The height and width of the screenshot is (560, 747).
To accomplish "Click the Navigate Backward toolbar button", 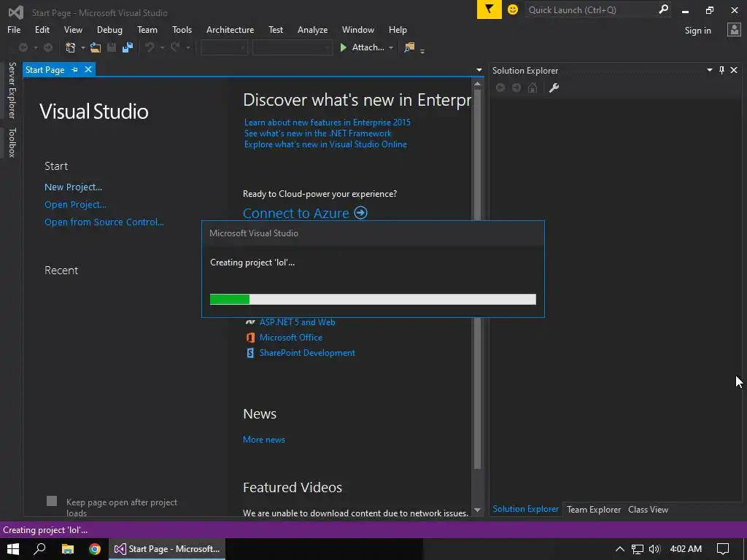I will tap(23, 47).
